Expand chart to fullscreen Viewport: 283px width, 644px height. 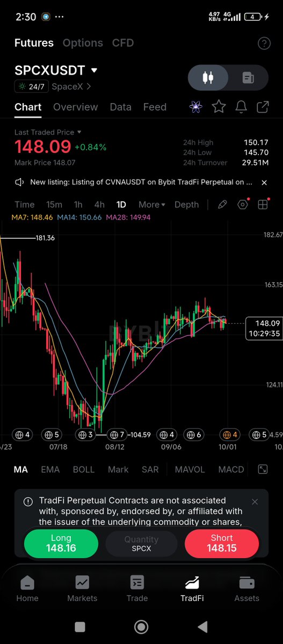[x=263, y=469]
